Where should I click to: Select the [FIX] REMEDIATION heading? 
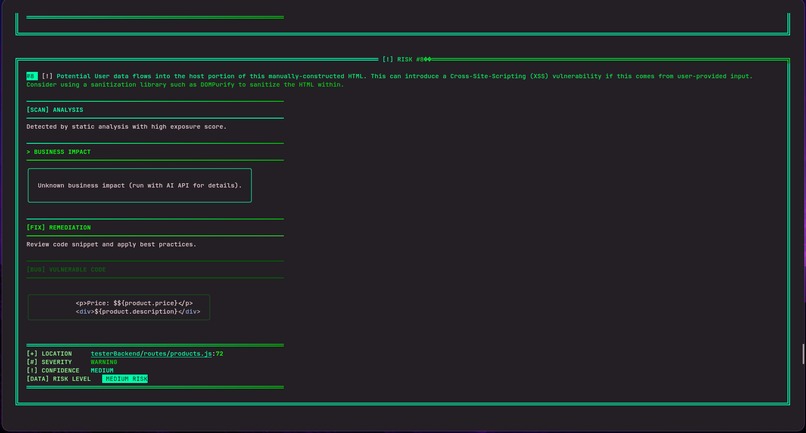pos(59,227)
